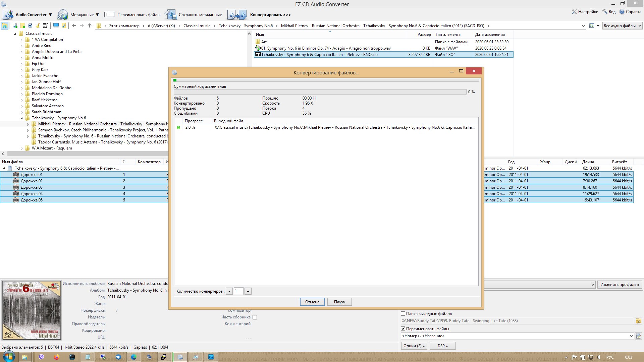644x362 pixels.
Task: Select the Sarah Brightman folder
Action: [46, 112]
